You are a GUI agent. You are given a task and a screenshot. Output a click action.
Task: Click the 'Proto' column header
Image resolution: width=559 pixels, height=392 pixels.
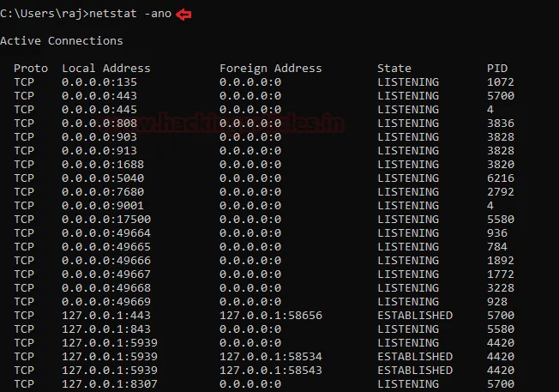point(31,69)
